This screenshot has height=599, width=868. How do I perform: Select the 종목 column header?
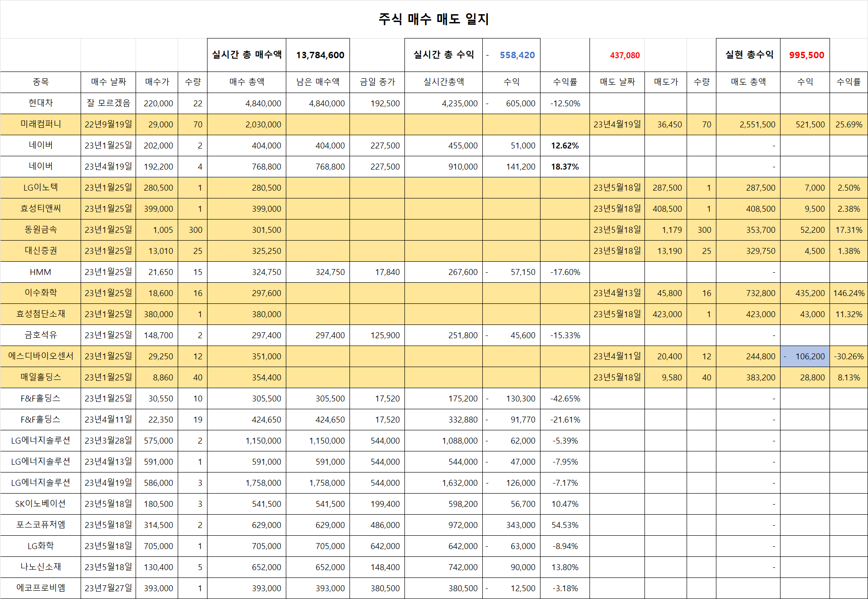coord(40,82)
